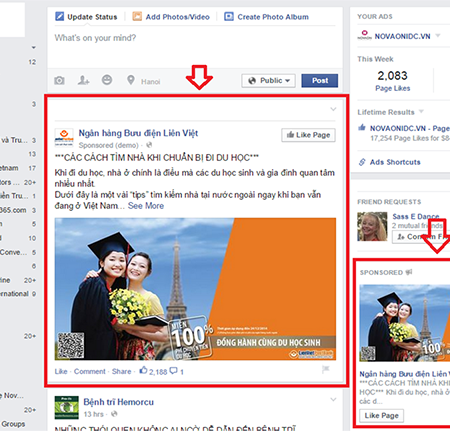Click the 365.com item in left sidebar
Screen dimensions: 450x431
[x=13, y=210]
